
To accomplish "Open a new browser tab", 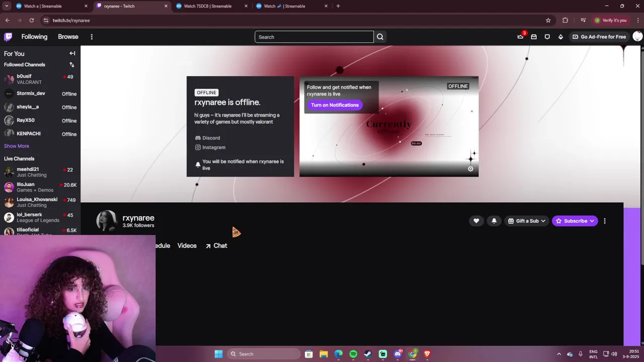I will pyautogui.click(x=338, y=6).
